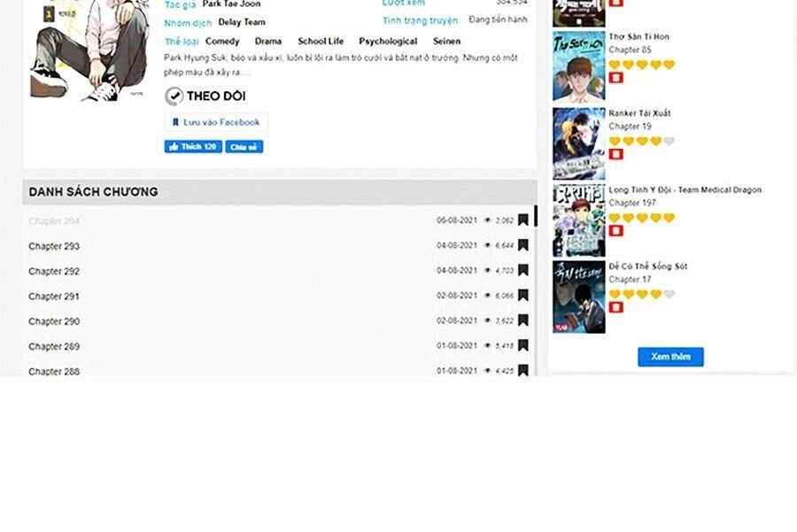Select the School Life genre tag
The image size is (797, 532).
(x=321, y=42)
